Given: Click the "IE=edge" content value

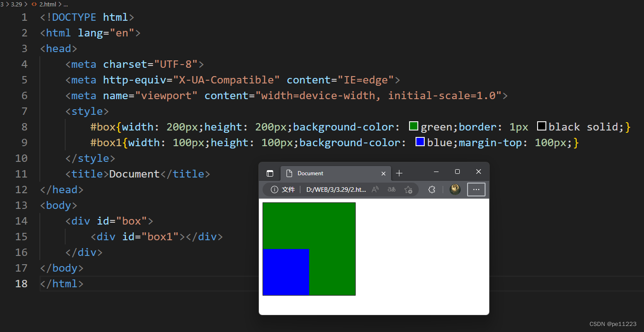Looking at the screenshot, I should tap(366, 80).
